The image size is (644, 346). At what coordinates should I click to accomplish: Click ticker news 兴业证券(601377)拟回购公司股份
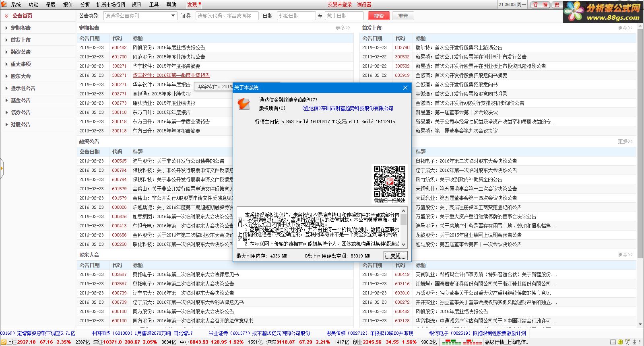[259, 333]
